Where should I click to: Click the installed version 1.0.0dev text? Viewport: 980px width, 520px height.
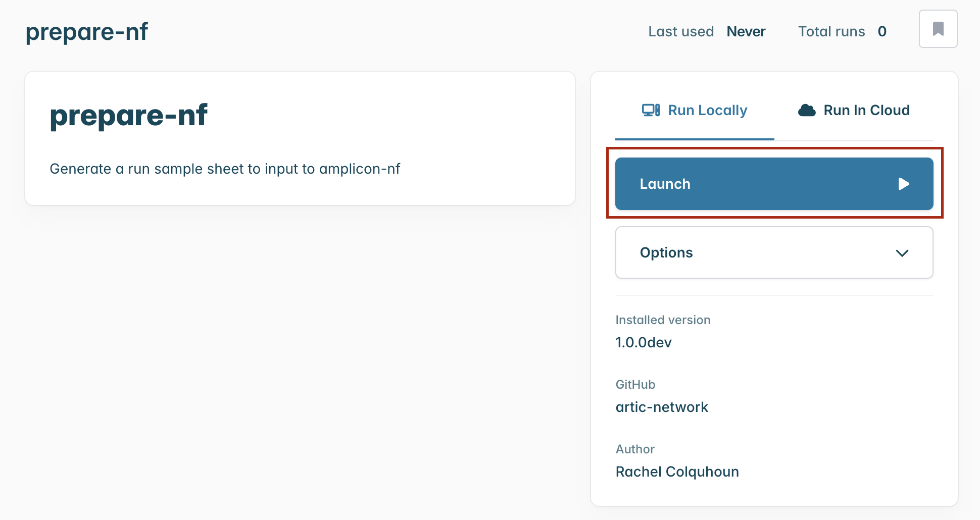point(644,342)
